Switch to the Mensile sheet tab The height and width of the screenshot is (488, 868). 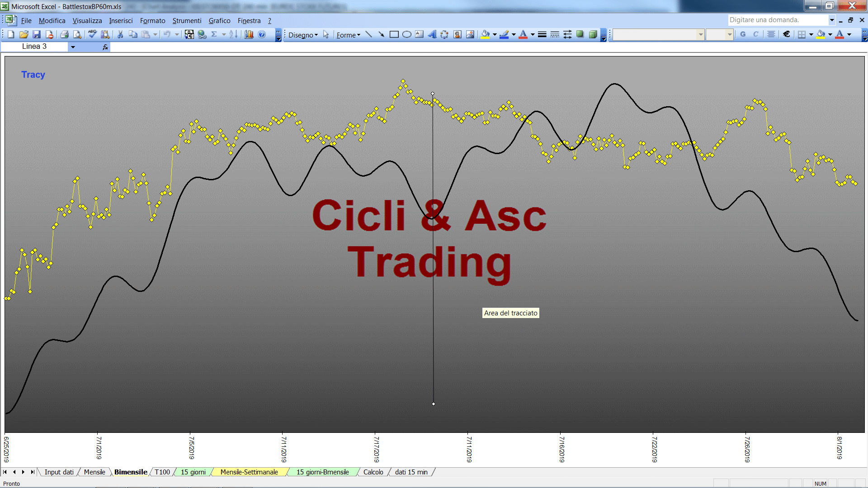(94, 472)
